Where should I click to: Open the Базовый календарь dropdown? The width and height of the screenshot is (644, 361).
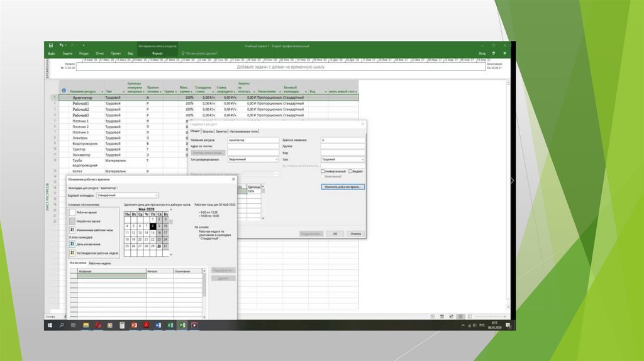point(156,196)
